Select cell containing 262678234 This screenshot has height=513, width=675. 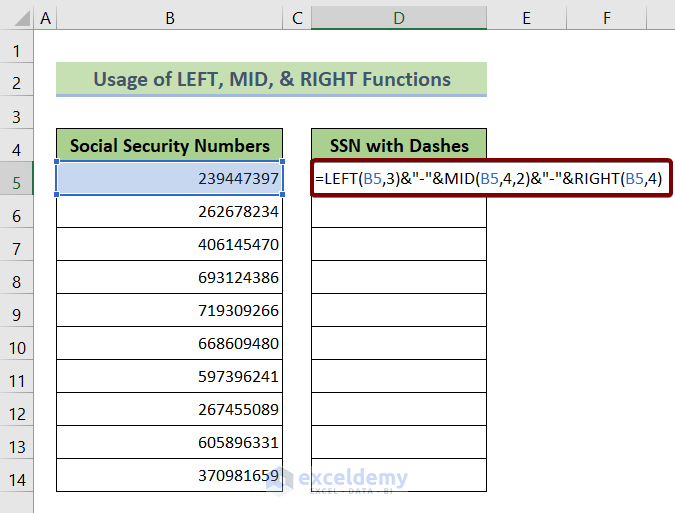pyautogui.click(x=170, y=211)
